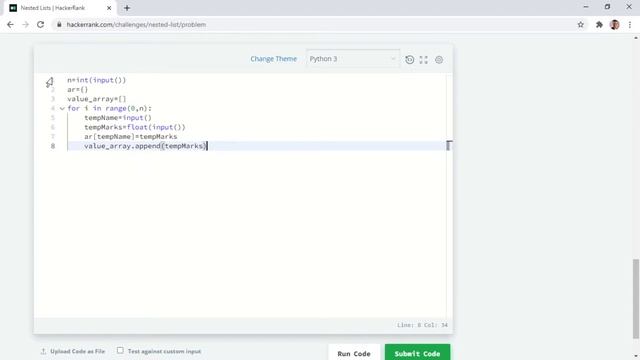Go forward in browser history
This screenshot has height=360, width=640.
click(25, 24)
